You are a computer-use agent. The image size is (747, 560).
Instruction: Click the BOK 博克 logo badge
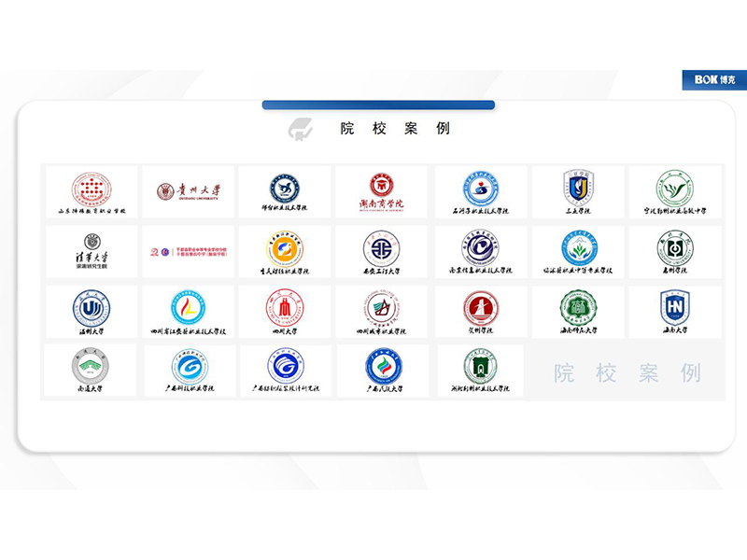(714, 80)
